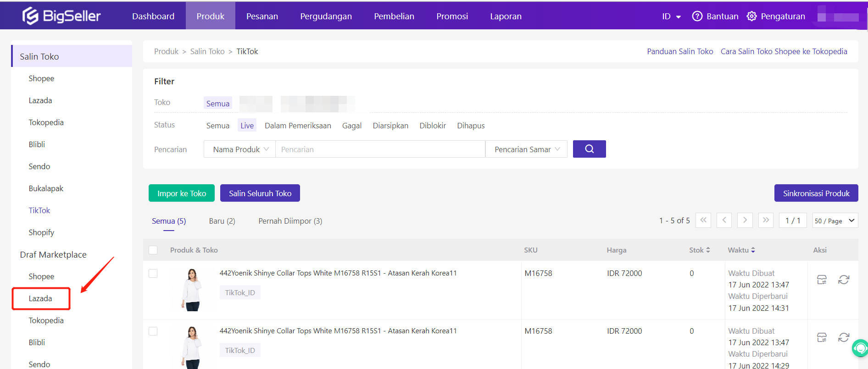Click first product's thumbnail image
The width and height of the screenshot is (868, 369).
point(192,290)
